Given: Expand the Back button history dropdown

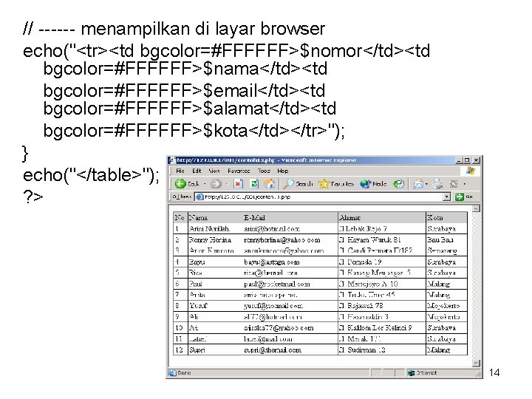Looking at the screenshot, I should click(x=205, y=184).
